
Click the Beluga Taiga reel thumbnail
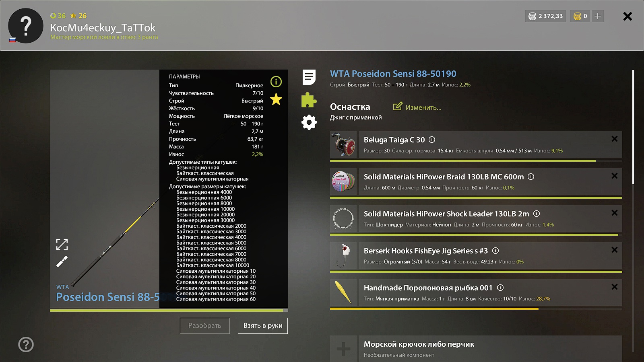click(343, 144)
